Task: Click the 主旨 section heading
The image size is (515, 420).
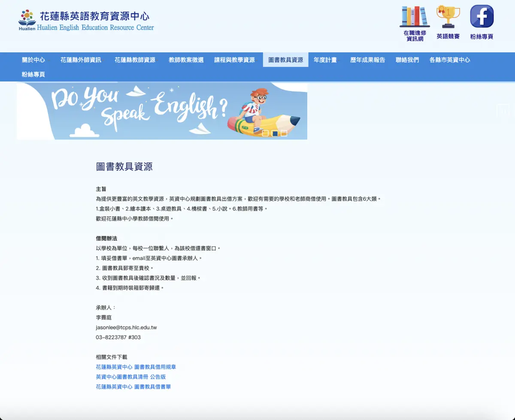Action: [x=101, y=189]
